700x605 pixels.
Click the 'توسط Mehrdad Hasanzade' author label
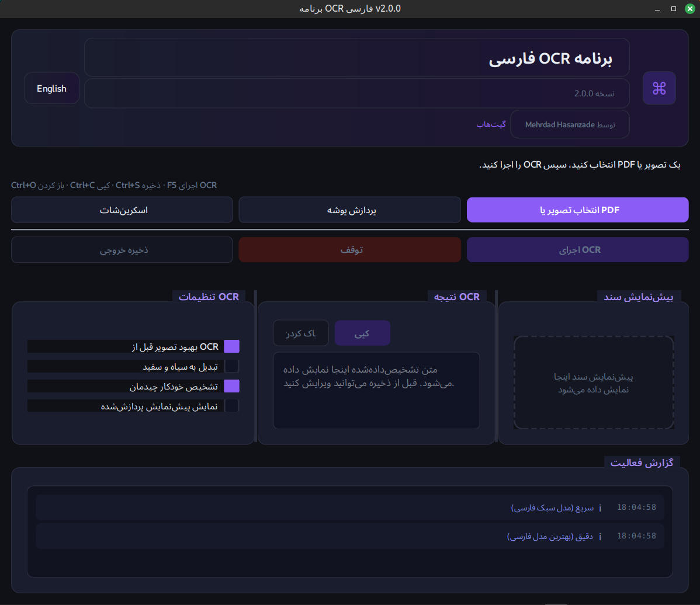tap(570, 124)
